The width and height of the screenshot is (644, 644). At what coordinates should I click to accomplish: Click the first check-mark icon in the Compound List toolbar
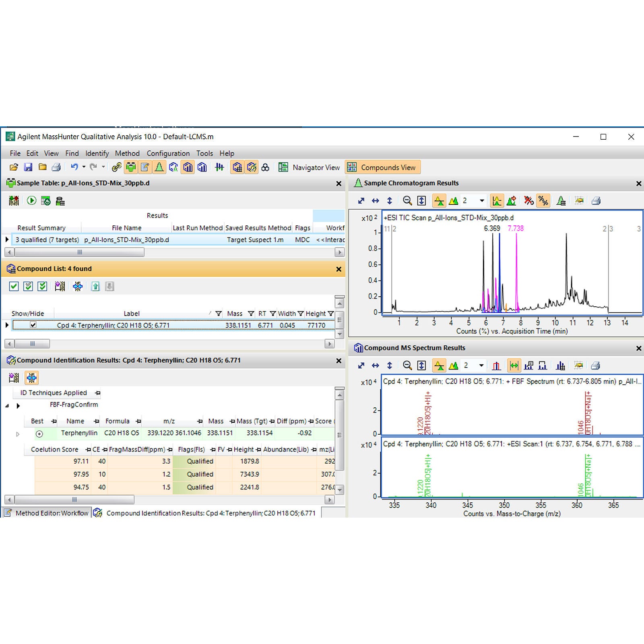pyautogui.click(x=14, y=286)
